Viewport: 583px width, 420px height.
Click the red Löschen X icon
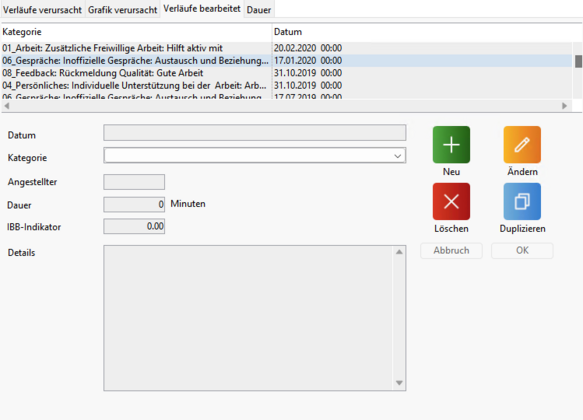[x=451, y=201]
